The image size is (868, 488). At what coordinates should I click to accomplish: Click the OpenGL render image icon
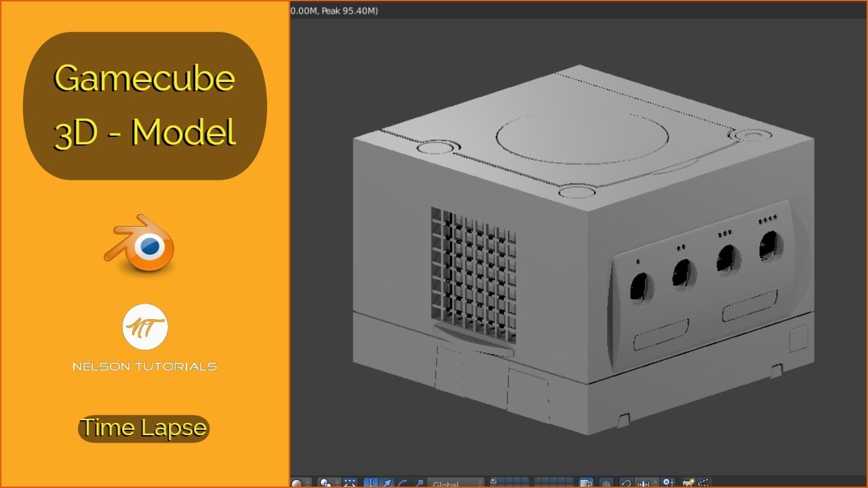(x=688, y=483)
